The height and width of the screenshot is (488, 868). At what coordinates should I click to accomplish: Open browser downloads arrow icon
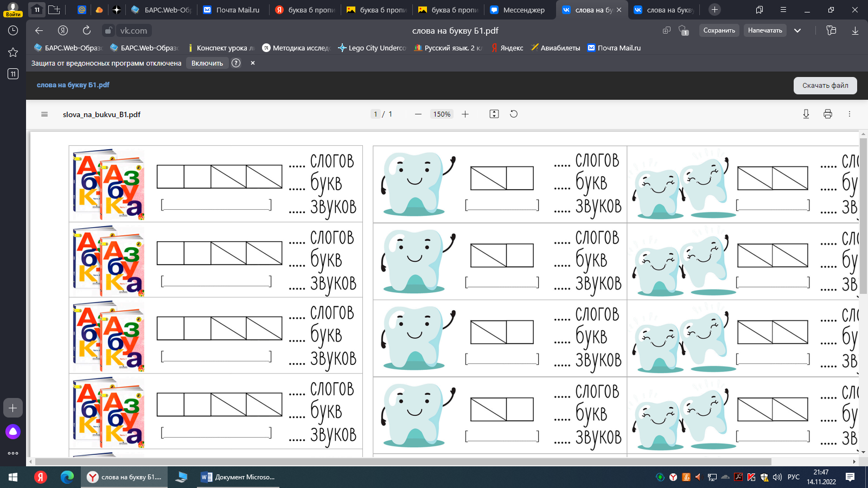855,30
